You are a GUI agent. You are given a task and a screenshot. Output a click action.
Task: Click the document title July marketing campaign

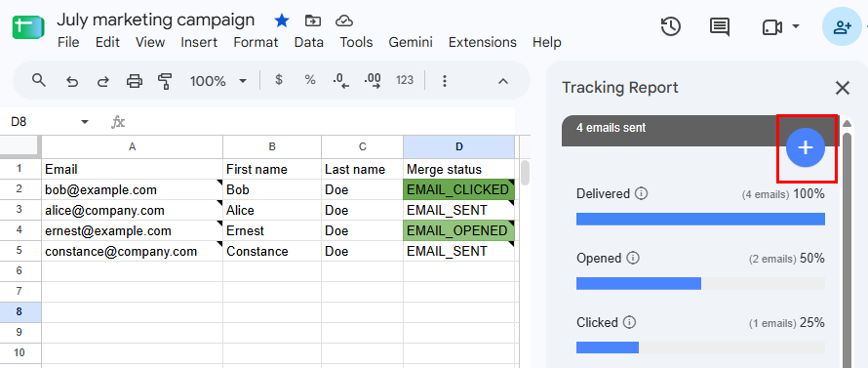tap(155, 20)
